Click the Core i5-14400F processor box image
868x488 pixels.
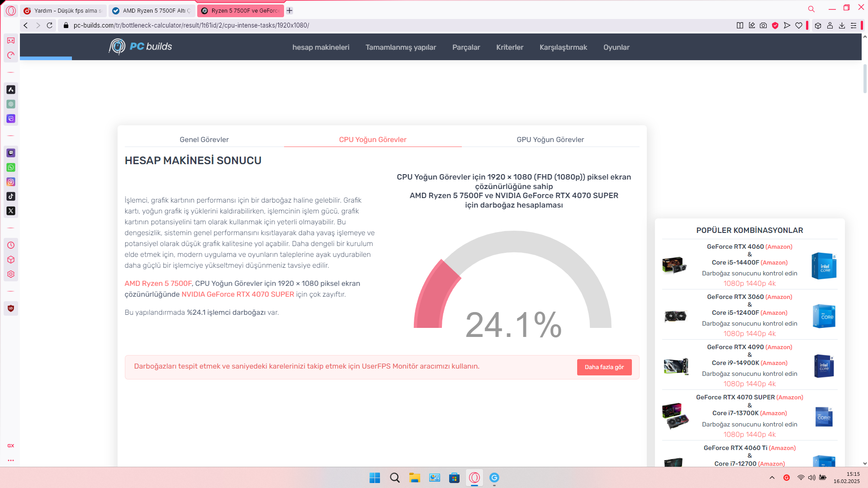pos(824,266)
